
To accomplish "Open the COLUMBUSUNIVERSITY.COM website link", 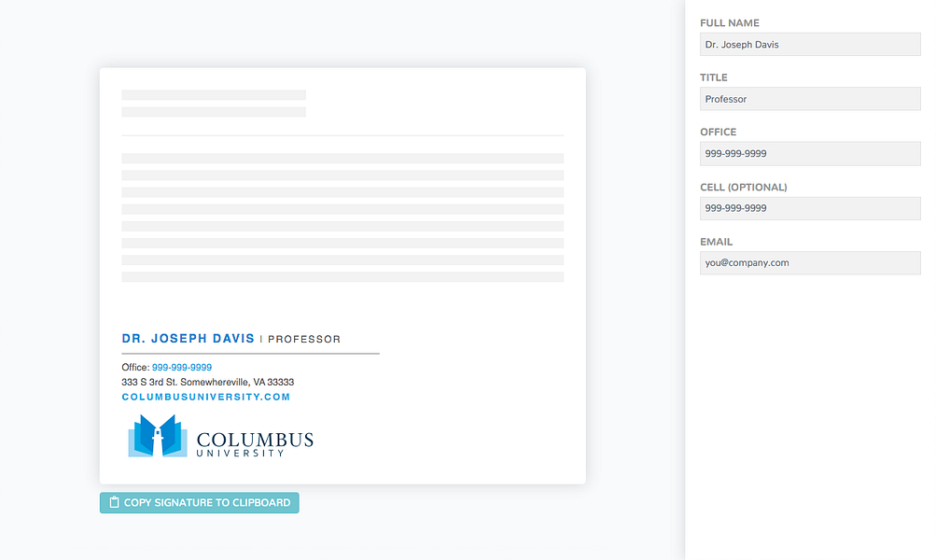I will 205,396.
